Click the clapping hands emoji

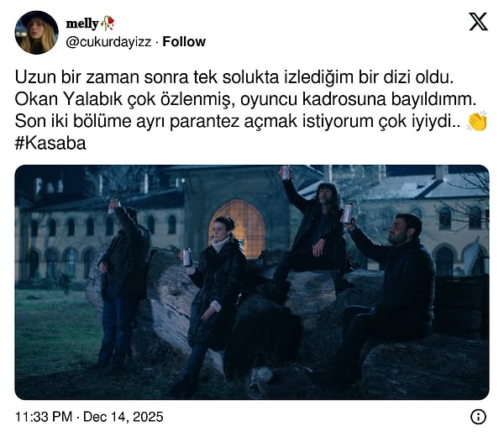coord(477,121)
